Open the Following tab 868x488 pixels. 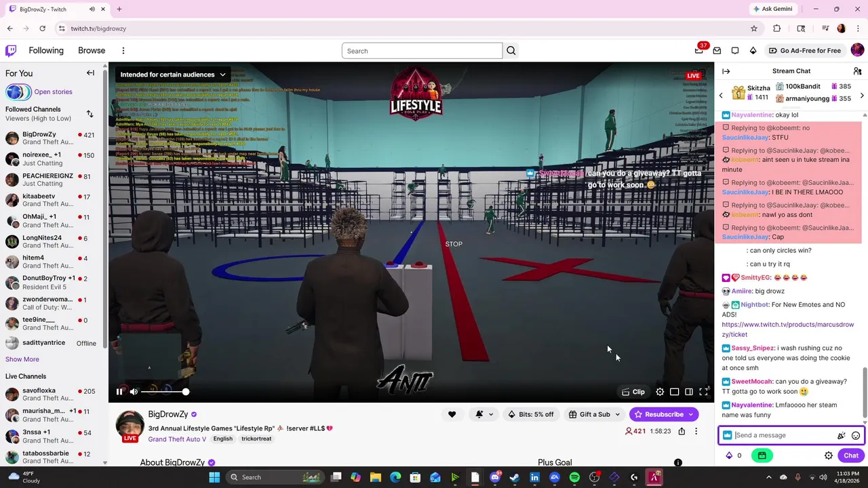coord(46,51)
